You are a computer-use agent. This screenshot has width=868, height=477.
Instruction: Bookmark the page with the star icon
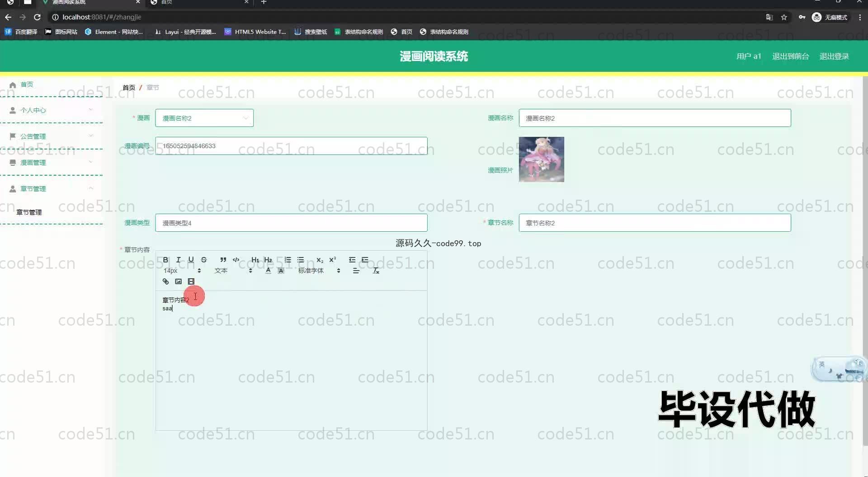pos(784,17)
